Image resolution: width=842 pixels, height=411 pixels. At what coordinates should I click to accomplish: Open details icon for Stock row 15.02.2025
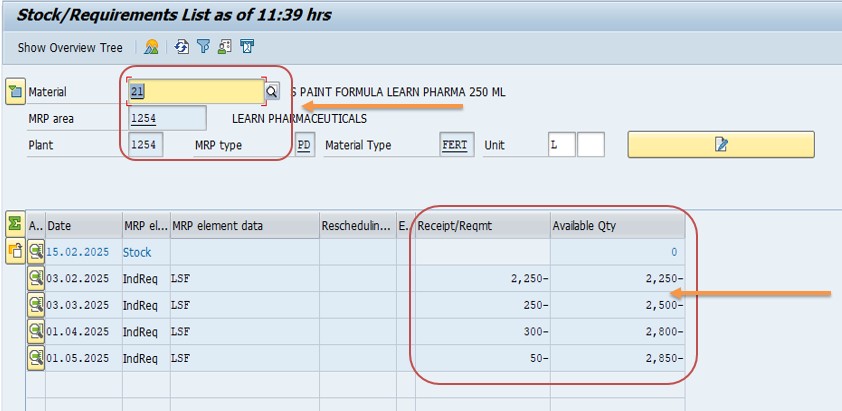(x=36, y=251)
